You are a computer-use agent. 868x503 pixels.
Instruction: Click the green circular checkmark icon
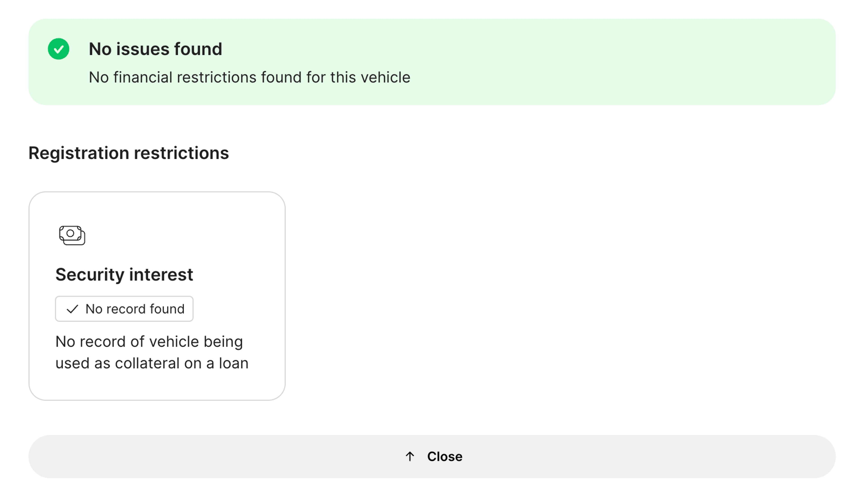tap(59, 49)
